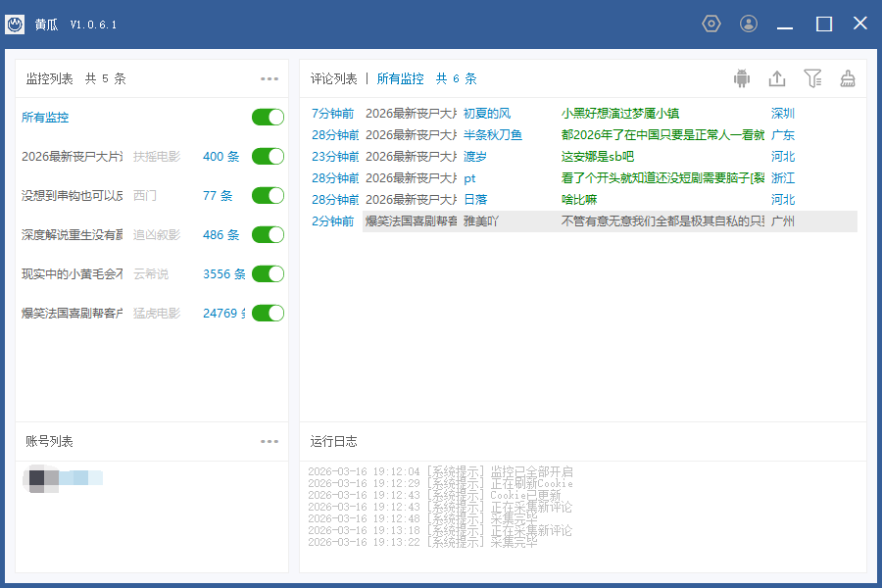882x588 pixels.
Task: Disable monitoring on the 2026最新丧尸大片 entry
Action: click(267, 156)
